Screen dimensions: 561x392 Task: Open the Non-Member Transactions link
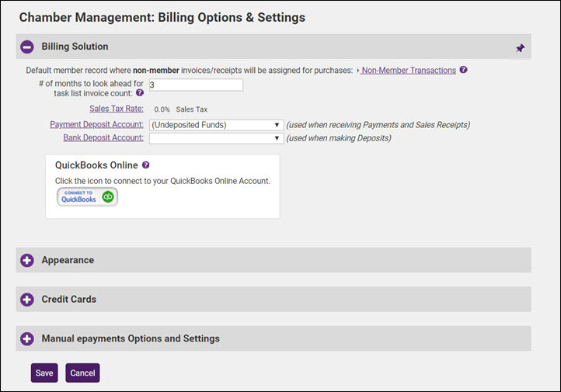coord(408,70)
